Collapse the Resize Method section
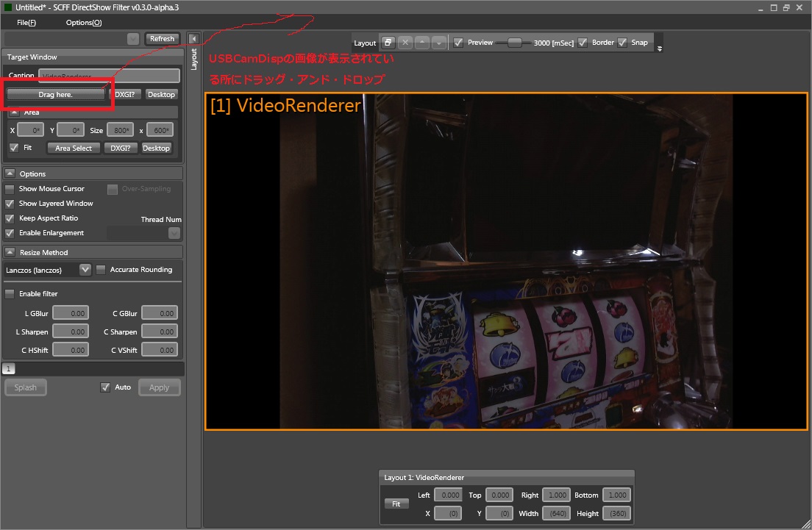This screenshot has height=530, width=812. coord(10,252)
